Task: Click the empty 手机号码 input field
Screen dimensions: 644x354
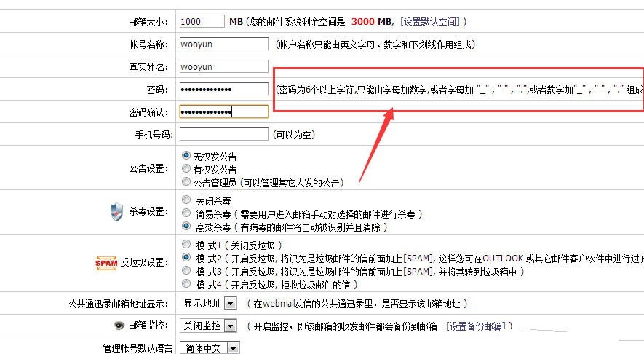Action: 223,134
